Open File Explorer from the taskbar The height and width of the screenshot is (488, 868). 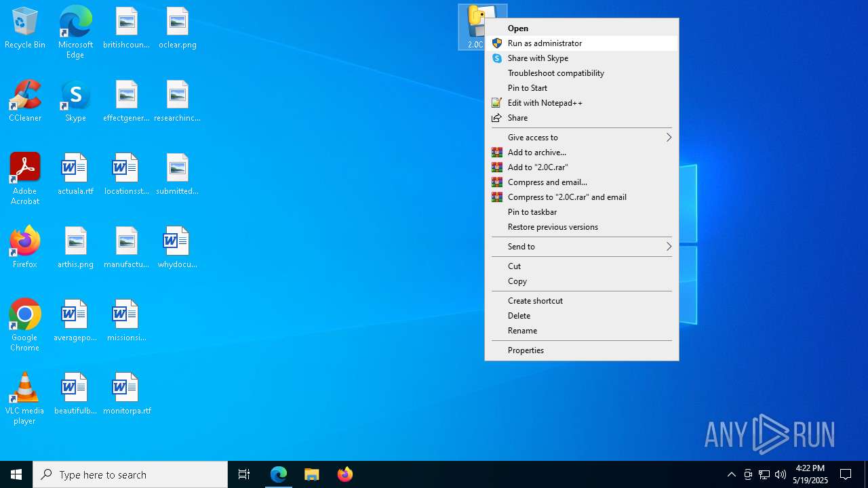[312, 474]
